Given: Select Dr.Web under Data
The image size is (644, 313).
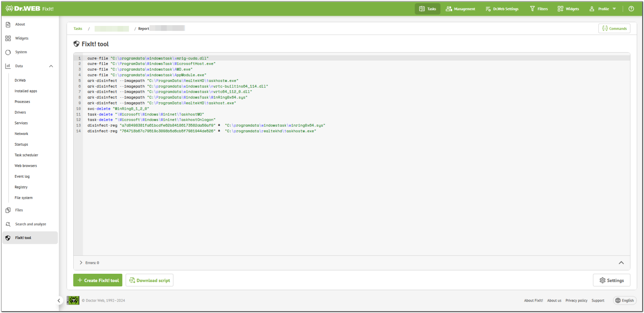Looking at the screenshot, I should coord(20,80).
